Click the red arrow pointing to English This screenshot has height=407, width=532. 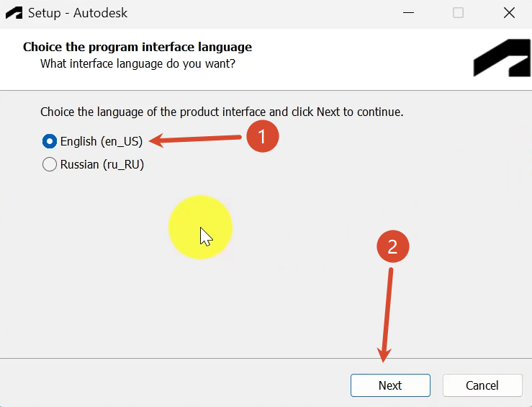point(195,140)
